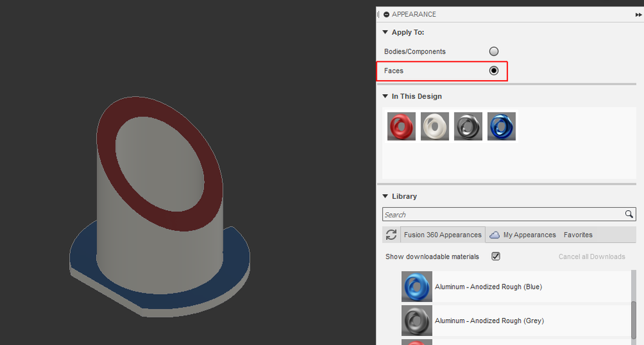This screenshot has height=345, width=644.
Task: Click Cancel all Downloads
Action: point(592,257)
